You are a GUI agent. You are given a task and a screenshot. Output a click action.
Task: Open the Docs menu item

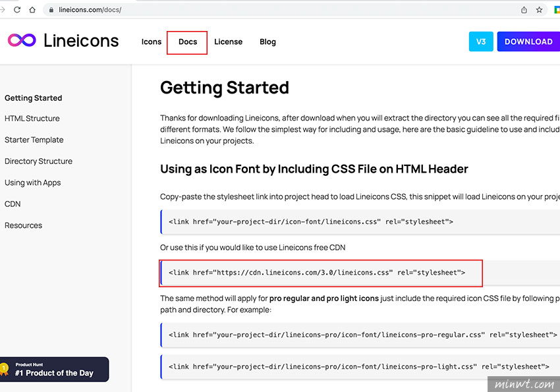pos(188,42)
